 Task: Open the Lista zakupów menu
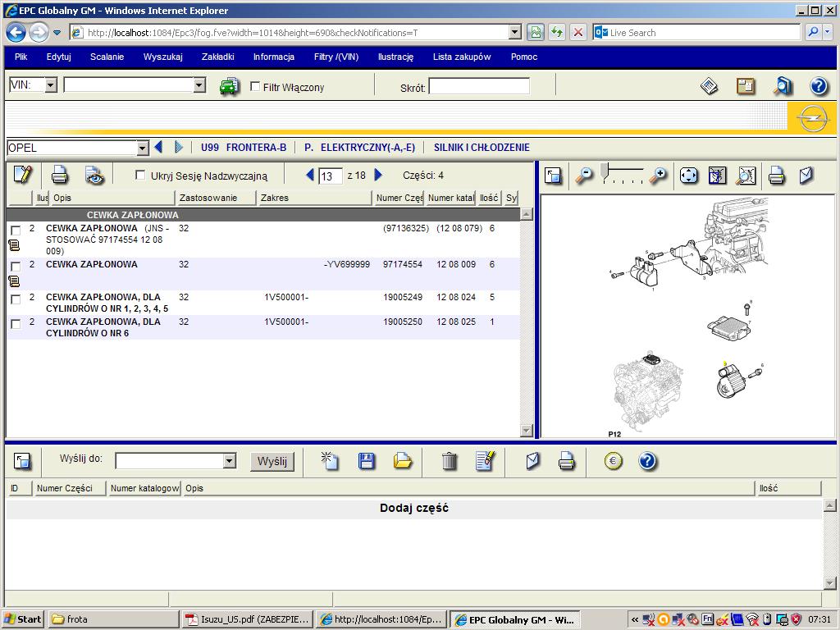tap(461, 57)
